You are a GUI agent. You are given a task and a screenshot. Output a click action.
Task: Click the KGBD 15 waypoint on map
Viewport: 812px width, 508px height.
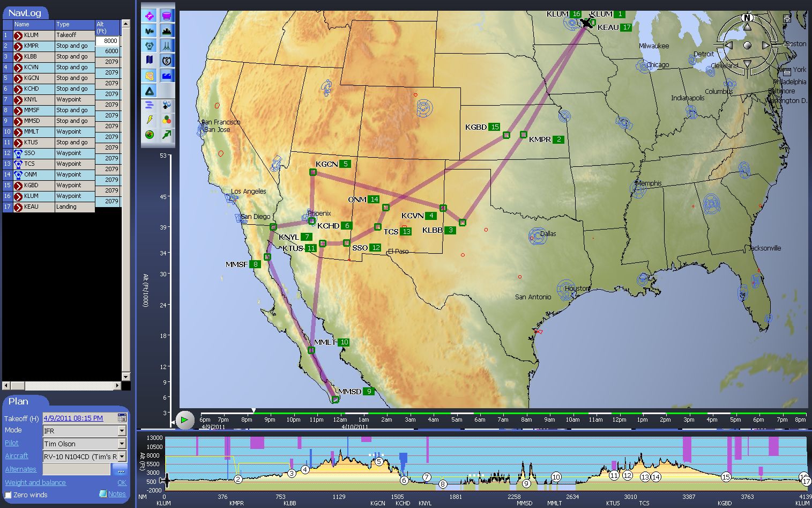506,135
